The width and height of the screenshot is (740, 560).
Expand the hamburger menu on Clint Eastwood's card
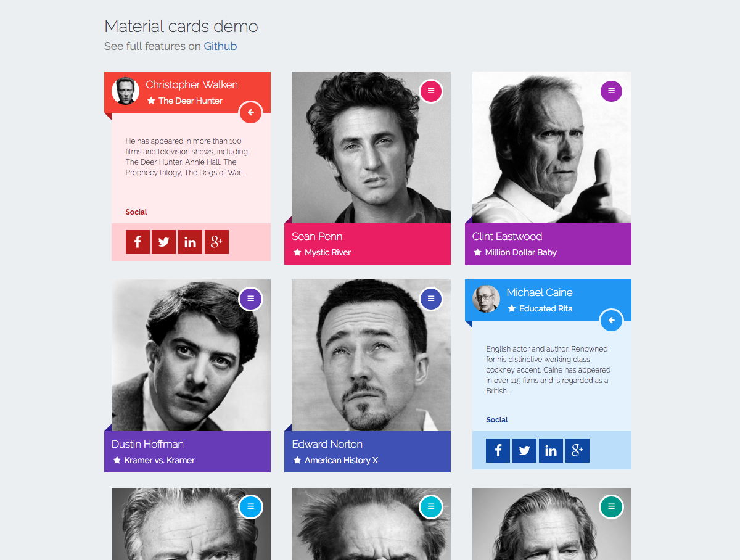pyautogui.click(x=611, y=91)
